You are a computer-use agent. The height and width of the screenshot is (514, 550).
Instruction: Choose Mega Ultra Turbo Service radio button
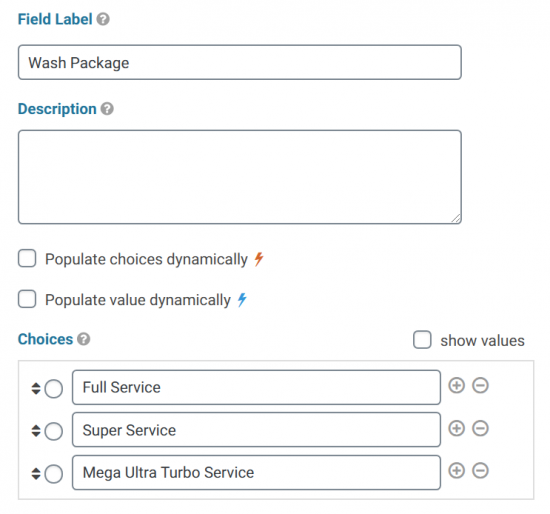click(x=54, y=474)
